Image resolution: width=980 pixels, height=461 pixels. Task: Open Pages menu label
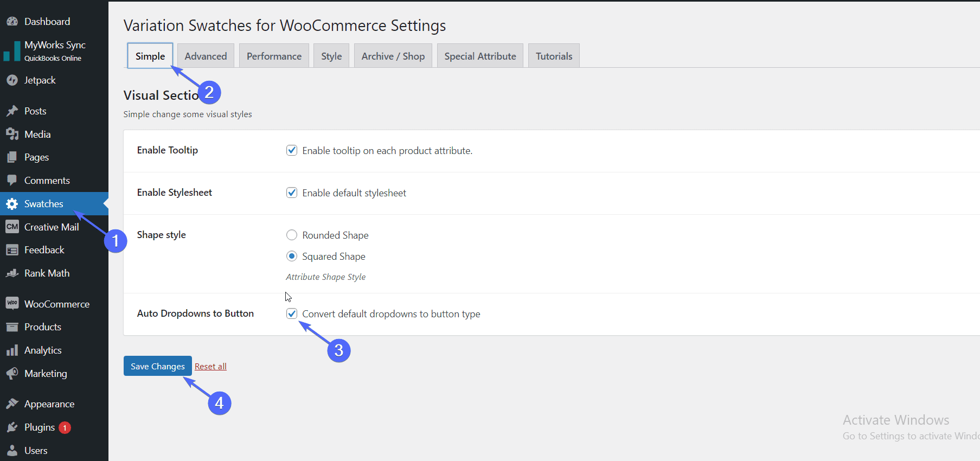pos(36,157)
